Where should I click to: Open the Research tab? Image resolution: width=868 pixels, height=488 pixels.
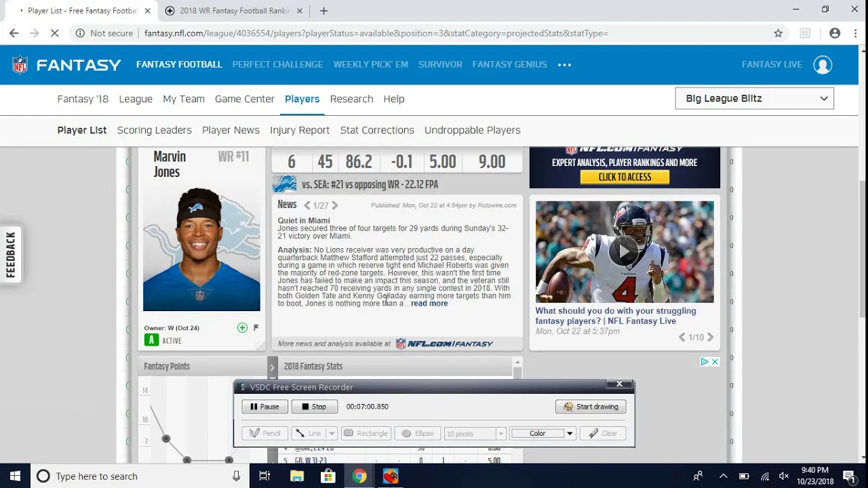(x=351, y=99)
